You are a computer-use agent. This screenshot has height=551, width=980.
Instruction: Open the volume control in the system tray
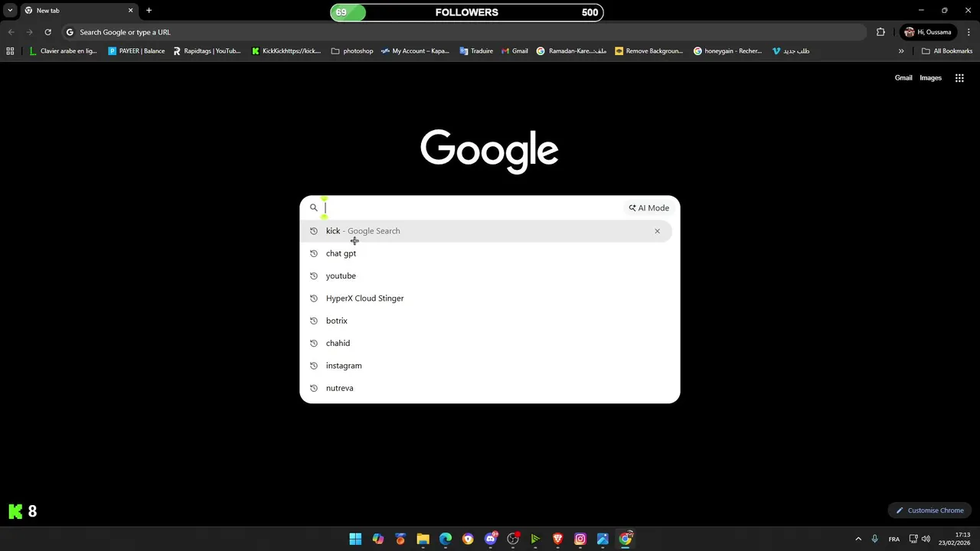click(x=926, y=539)
